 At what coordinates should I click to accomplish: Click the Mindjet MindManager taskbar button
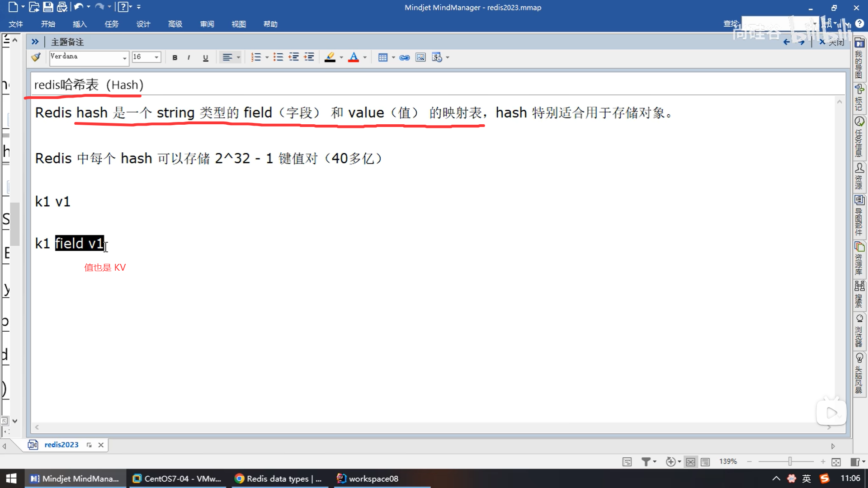tap(75, 479)
